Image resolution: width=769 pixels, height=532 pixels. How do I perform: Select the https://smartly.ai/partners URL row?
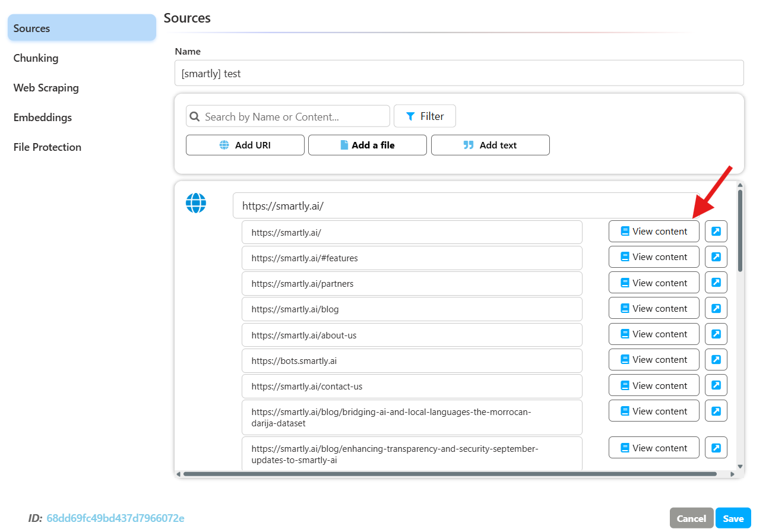[x=412, y=283]
